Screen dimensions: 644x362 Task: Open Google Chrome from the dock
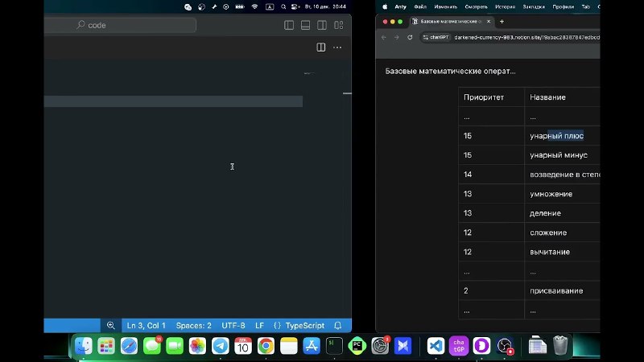coord(266,346)
